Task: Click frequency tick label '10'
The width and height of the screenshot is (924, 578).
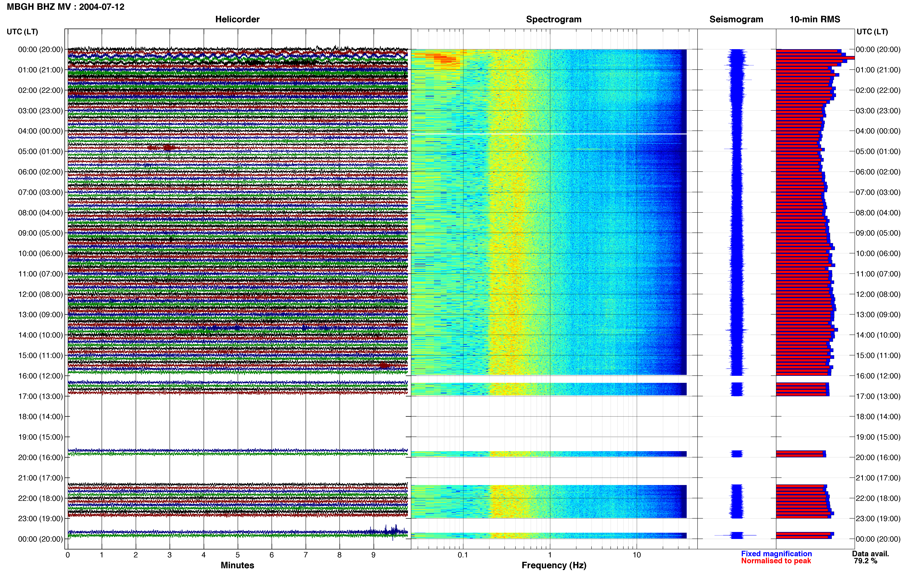Action: point(637,555)
